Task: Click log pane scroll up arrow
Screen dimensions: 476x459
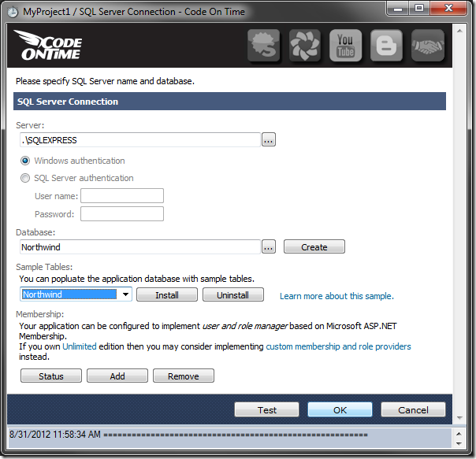Action: (459, 434)
